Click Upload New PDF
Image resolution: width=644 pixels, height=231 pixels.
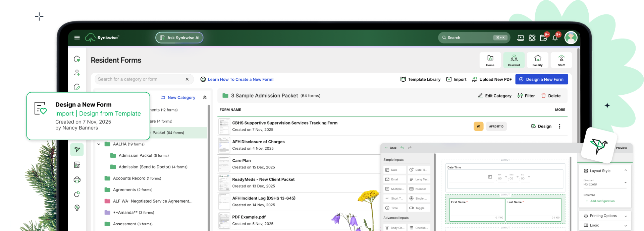(x=492, y=79)
